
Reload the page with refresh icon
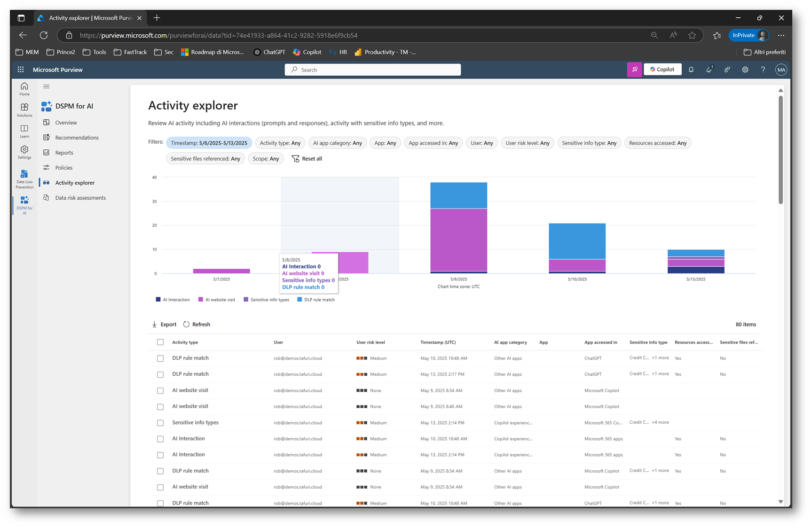tap(44, 35)
